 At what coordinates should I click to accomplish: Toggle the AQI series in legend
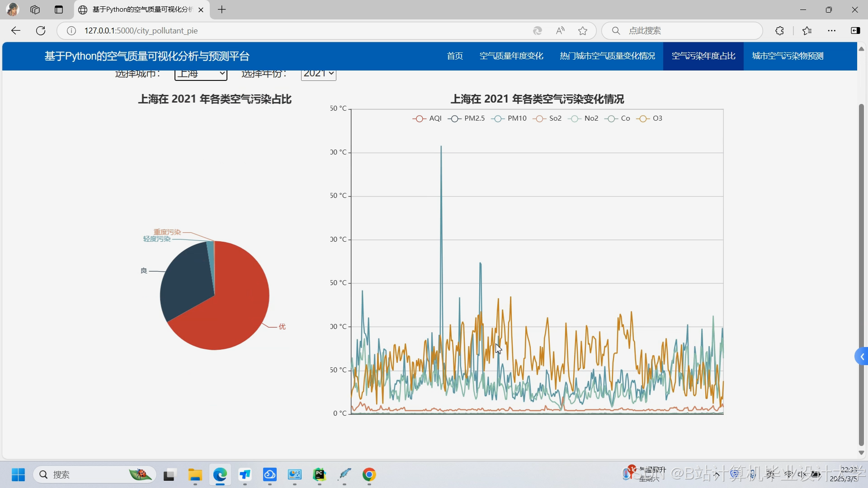pyautogui.click(x=427, y=118)
